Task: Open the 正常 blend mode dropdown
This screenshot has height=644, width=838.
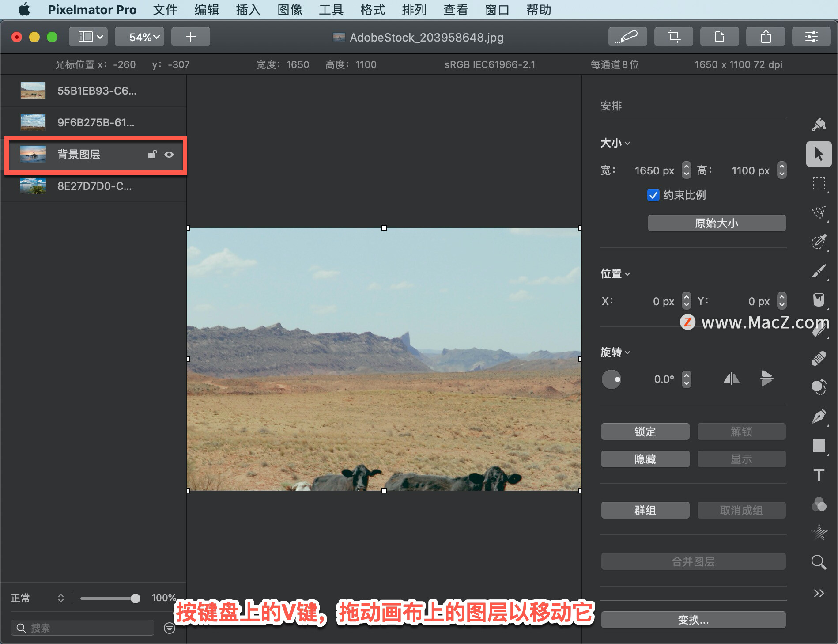Action: pos(38,598)
